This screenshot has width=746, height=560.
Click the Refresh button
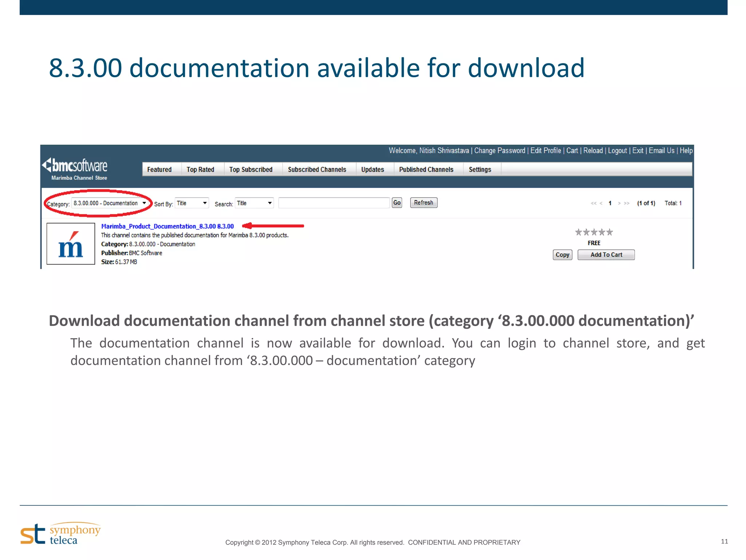point(424,203)
